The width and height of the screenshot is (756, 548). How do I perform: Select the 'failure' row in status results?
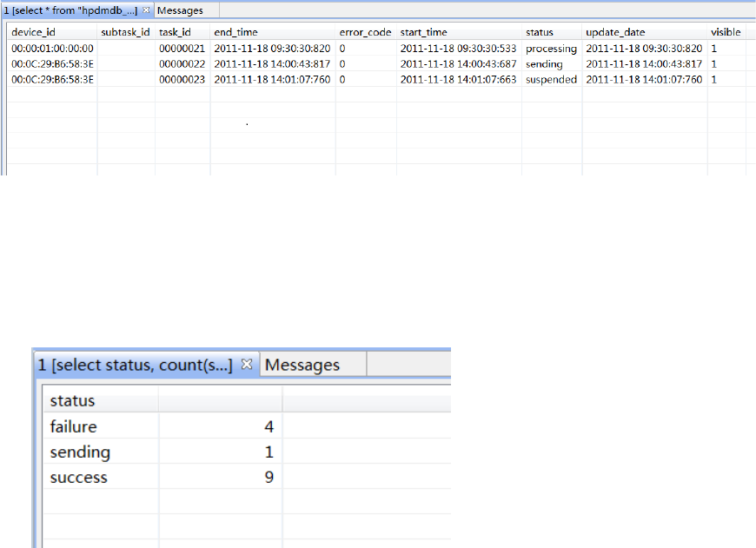(74, 426)
